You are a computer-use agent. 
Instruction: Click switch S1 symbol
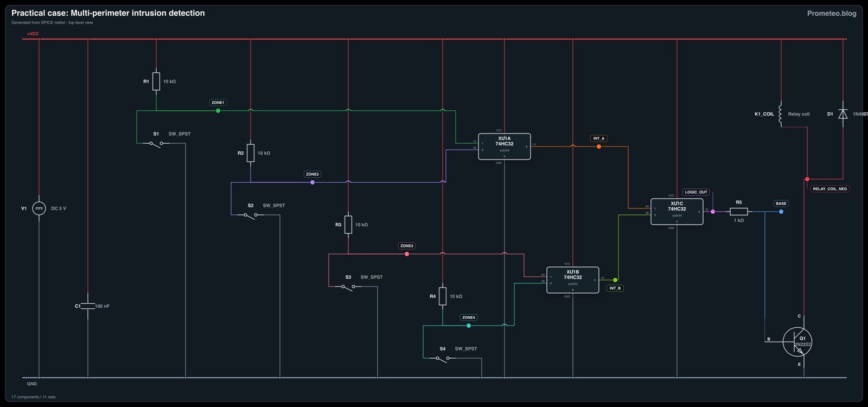(x=156, y=144)
